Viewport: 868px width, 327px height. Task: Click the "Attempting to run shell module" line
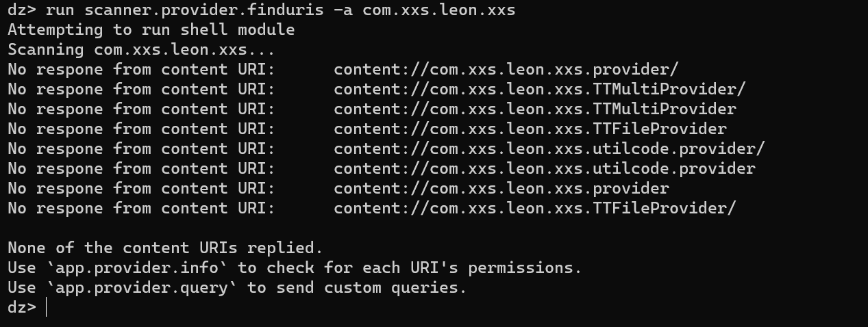click(x=151, y=29)
